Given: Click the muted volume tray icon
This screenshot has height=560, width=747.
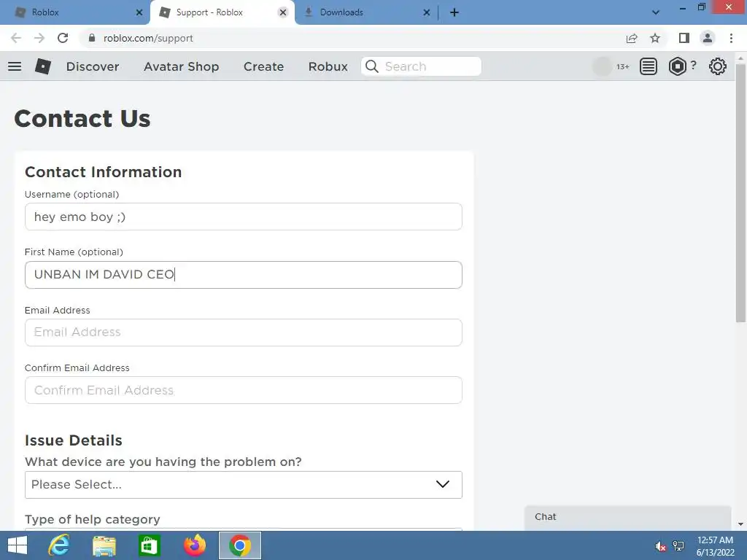Looking at the screenshot, I should pyautogui.click(x=660, y=546).
